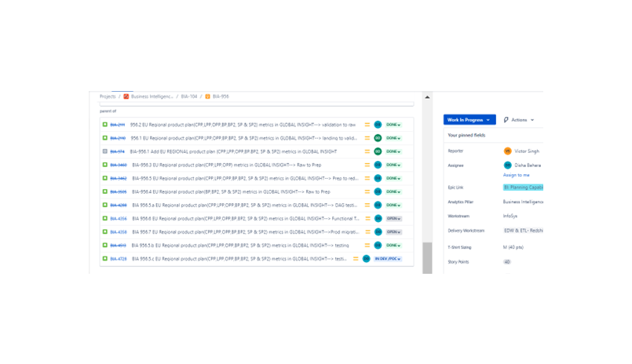Open DONE status dropdown on BIA-956.3 row
This screenshot has height=364, width=632.
click(x=393, y=165)
